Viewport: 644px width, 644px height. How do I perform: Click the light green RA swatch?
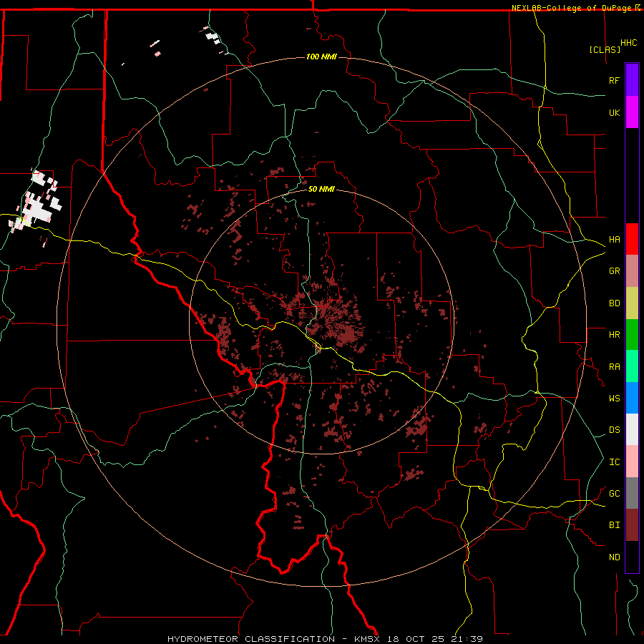632,366
